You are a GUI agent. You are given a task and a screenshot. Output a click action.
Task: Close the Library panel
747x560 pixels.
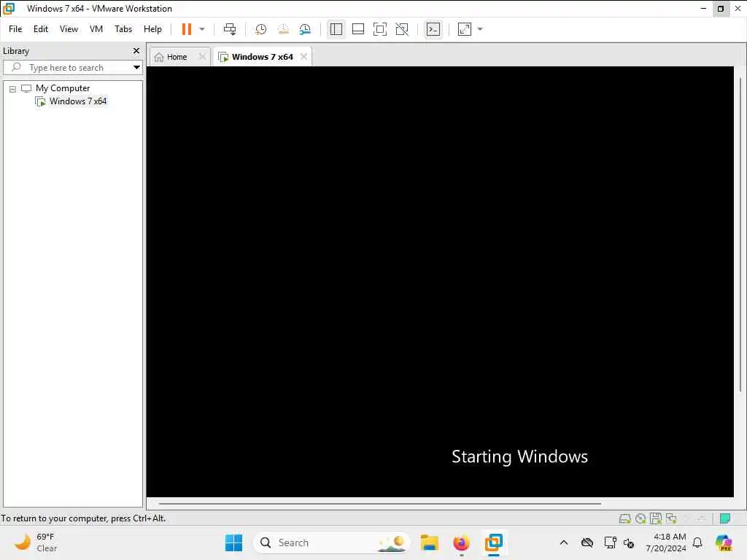point(136,50)
